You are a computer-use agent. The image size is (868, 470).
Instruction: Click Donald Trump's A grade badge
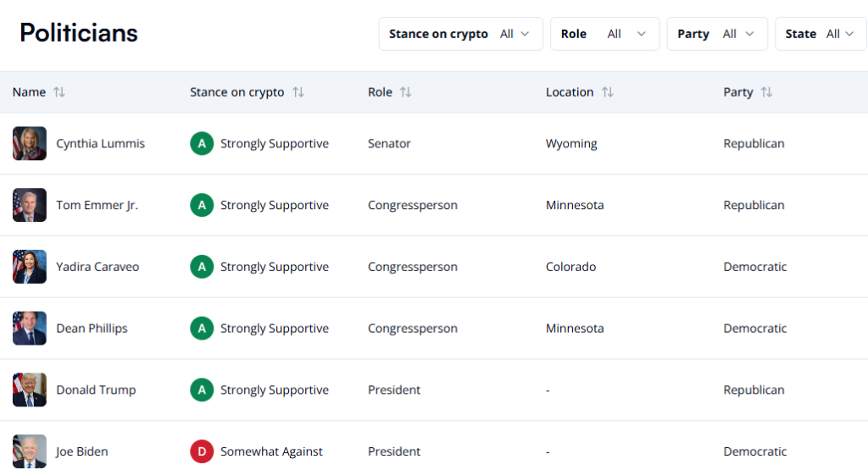point(202,390)
